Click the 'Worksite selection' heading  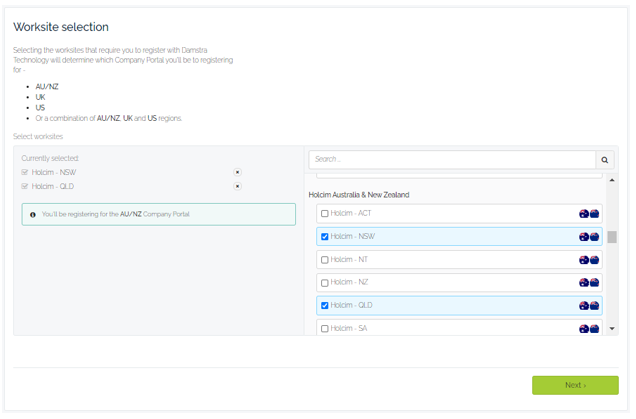[x=61, y=27]
